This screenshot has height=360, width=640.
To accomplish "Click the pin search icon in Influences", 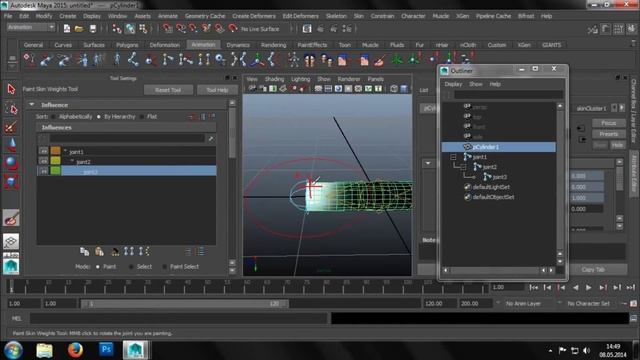I will [x=211, y=139].
